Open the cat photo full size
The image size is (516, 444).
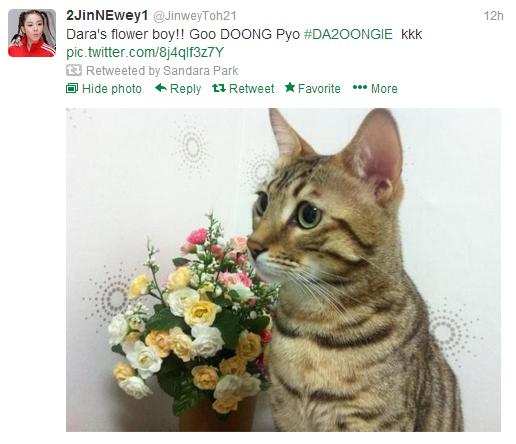(283, 270)
